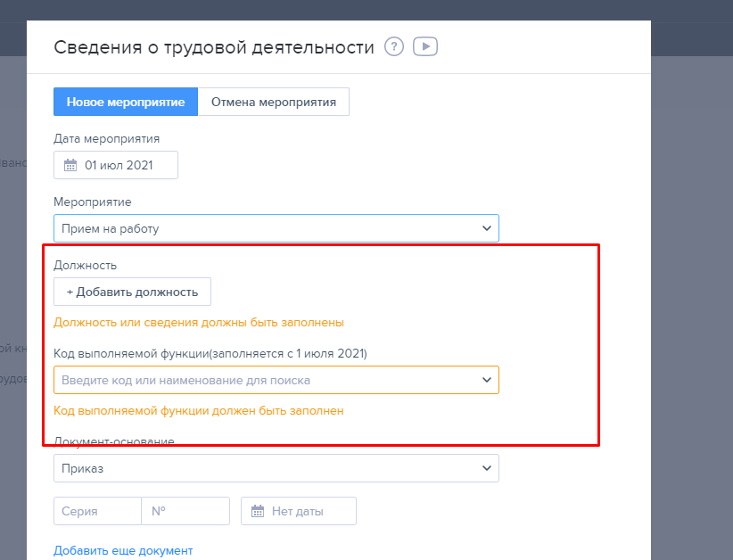This screenshot has height=560, width=733.
Task: Click the Добавить должность button
Action: [x=132, y=292]
